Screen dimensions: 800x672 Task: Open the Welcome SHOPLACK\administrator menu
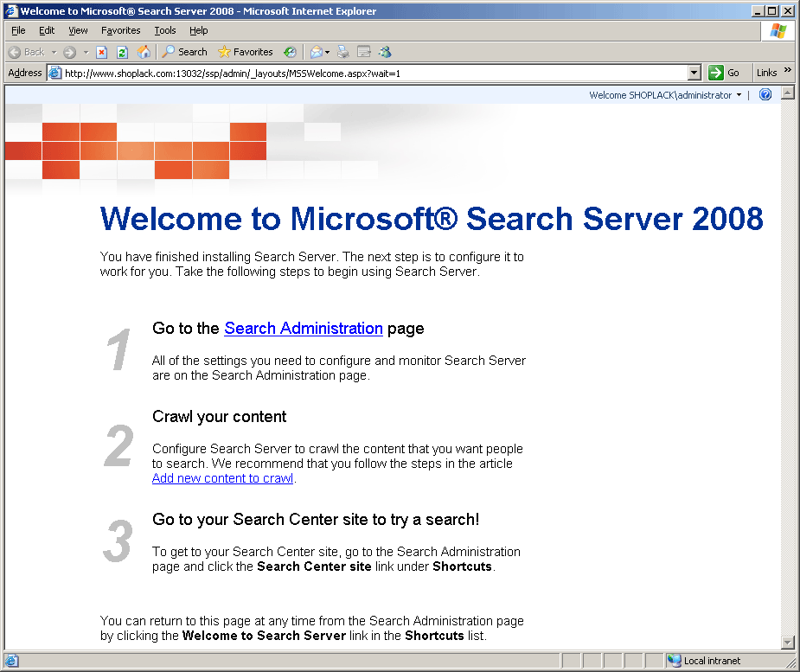[x=665, y=95]
